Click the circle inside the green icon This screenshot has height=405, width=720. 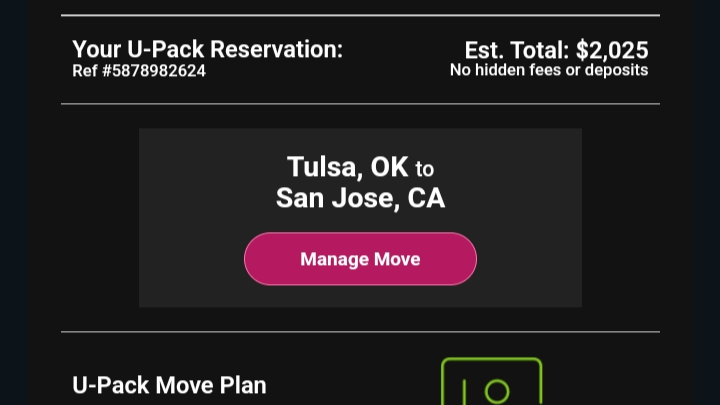coord(497,392)
